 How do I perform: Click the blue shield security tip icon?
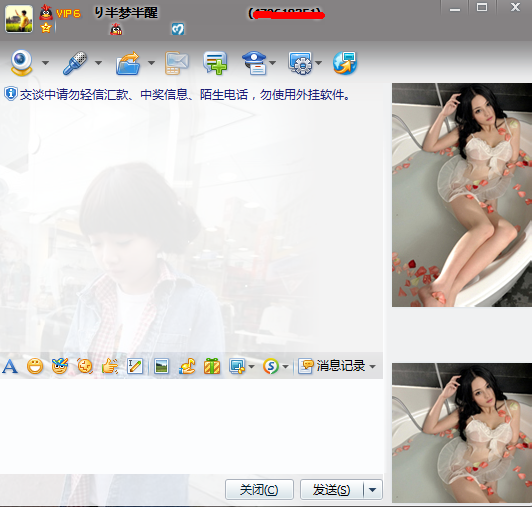[11, 94]
